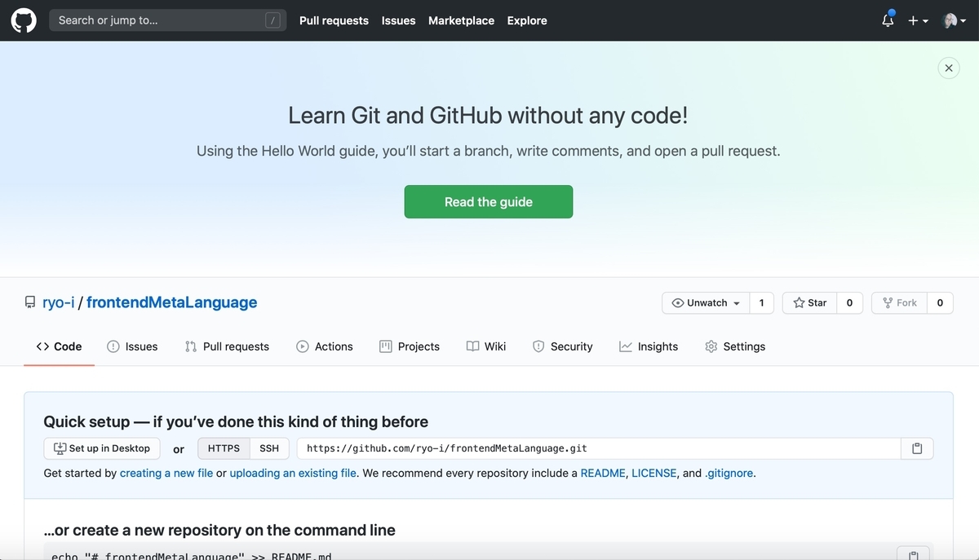Expand the Unwatch dropdown
This screenshot has height=560, width=979.
[706, 302]
